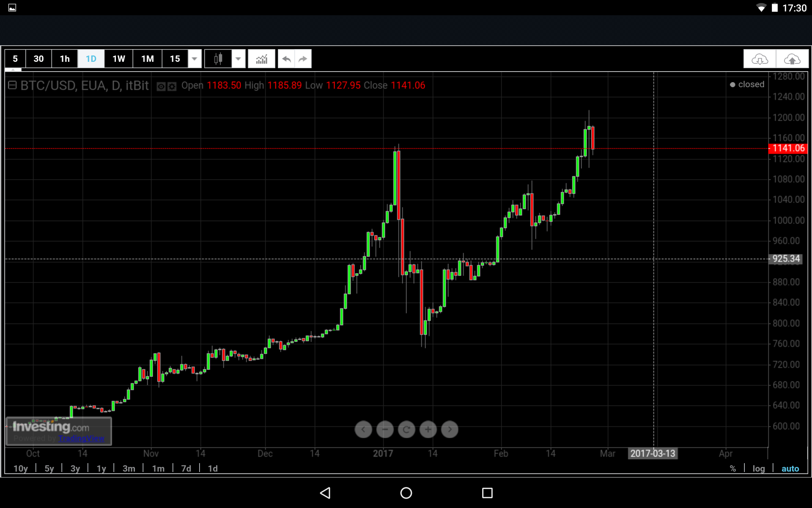
Task: Toggle log scale option
Action: pos(759,469)
